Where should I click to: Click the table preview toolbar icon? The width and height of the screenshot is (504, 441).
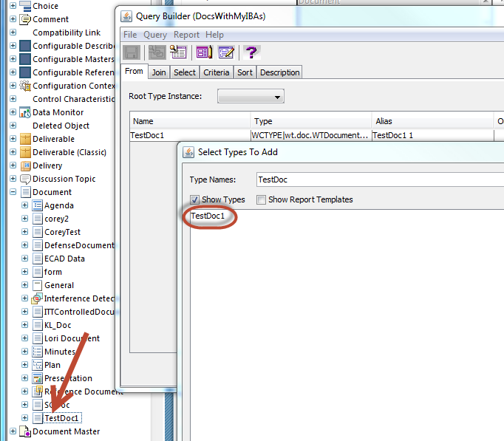(178, 52)
